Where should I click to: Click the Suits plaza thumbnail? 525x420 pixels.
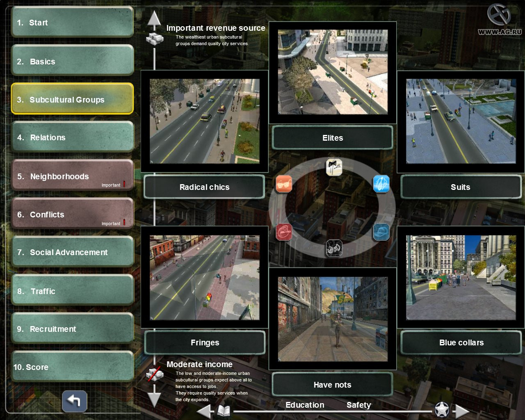[x=461, y=121]
